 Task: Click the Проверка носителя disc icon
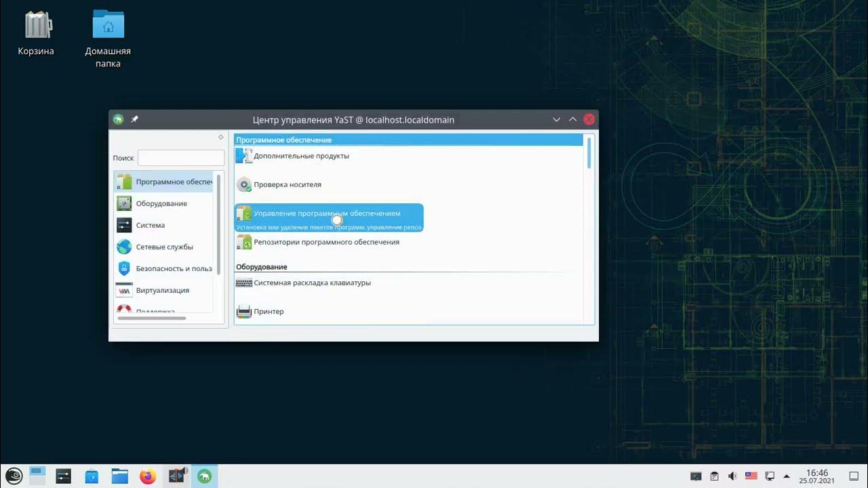[243, 184]
